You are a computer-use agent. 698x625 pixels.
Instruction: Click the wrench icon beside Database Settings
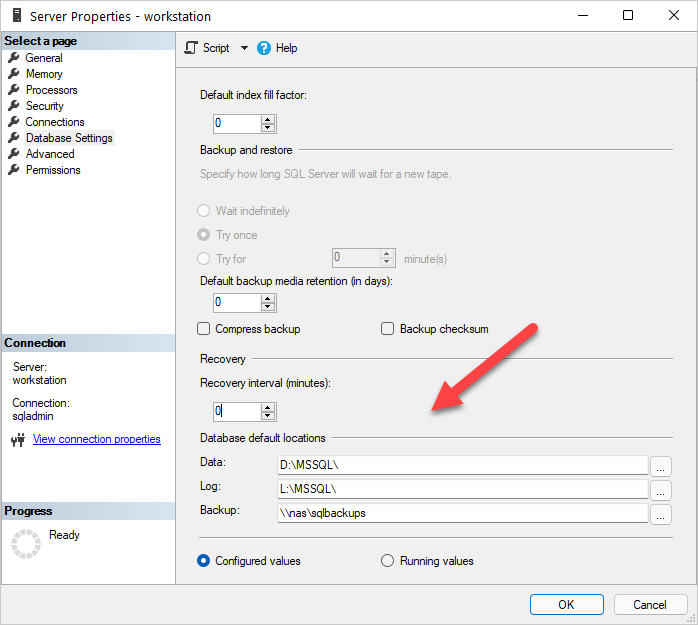point(14,138)
